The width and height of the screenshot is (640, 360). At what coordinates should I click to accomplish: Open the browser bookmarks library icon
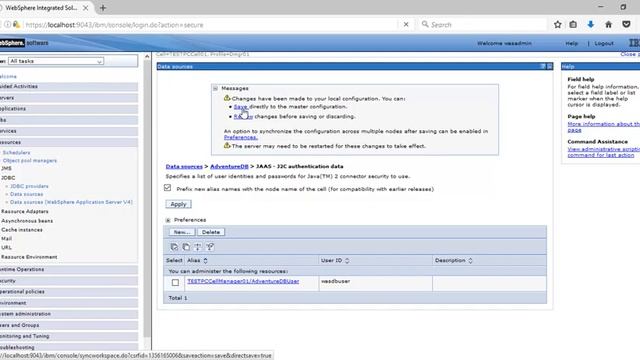click(x=573, y=25)
